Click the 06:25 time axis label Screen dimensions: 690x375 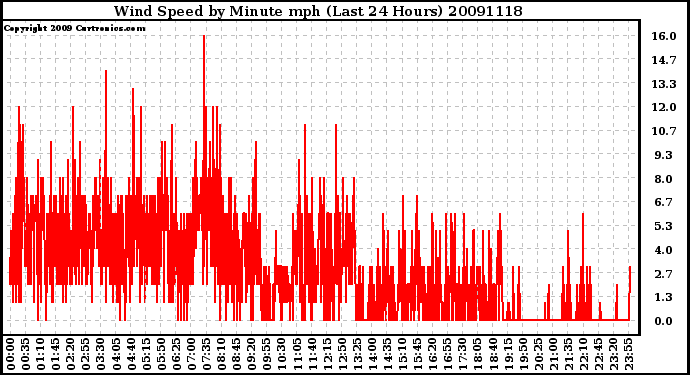tap(176, 354)
